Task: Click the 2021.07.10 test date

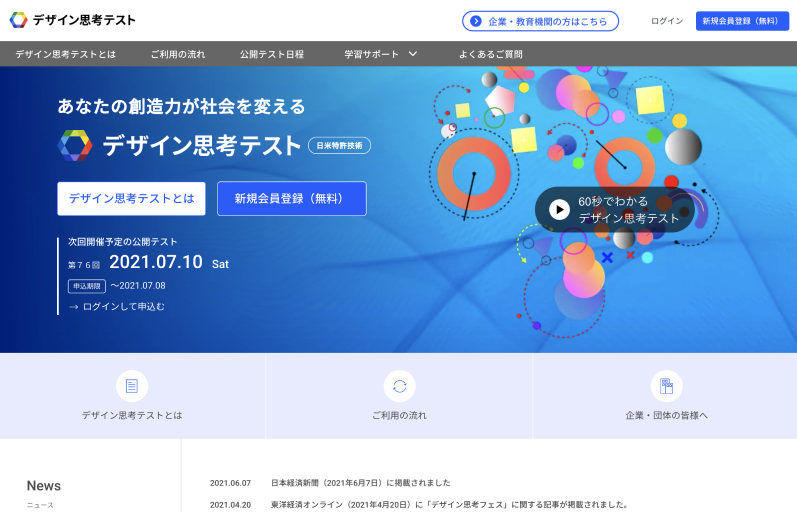Action: [x=156, y=262]
